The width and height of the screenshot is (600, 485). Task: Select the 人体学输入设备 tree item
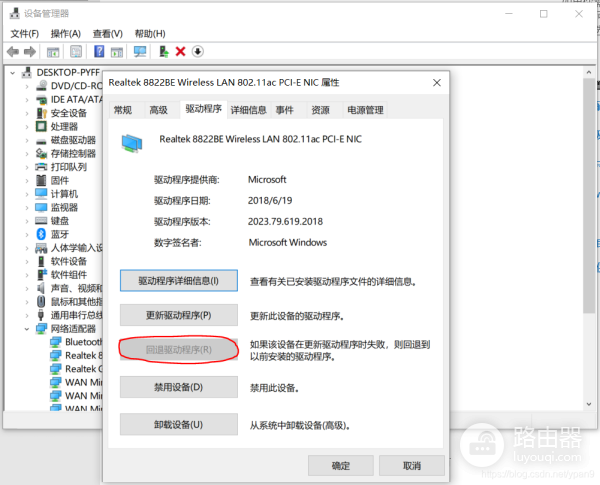(70, 248)
